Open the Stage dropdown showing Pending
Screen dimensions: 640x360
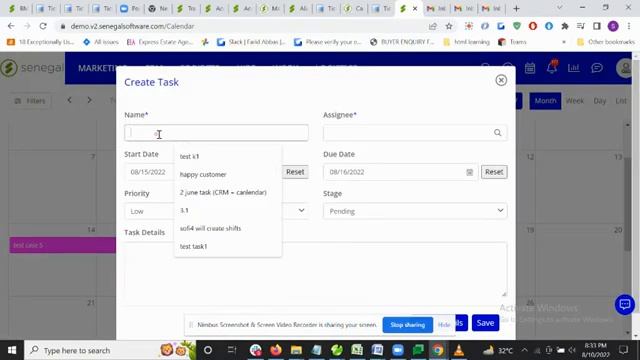(x=415, y=211)
